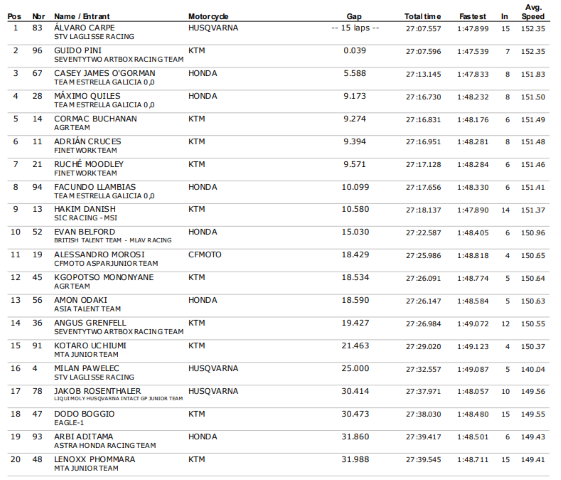
Task: Click rider number 78
Action: tap(37, 391)
